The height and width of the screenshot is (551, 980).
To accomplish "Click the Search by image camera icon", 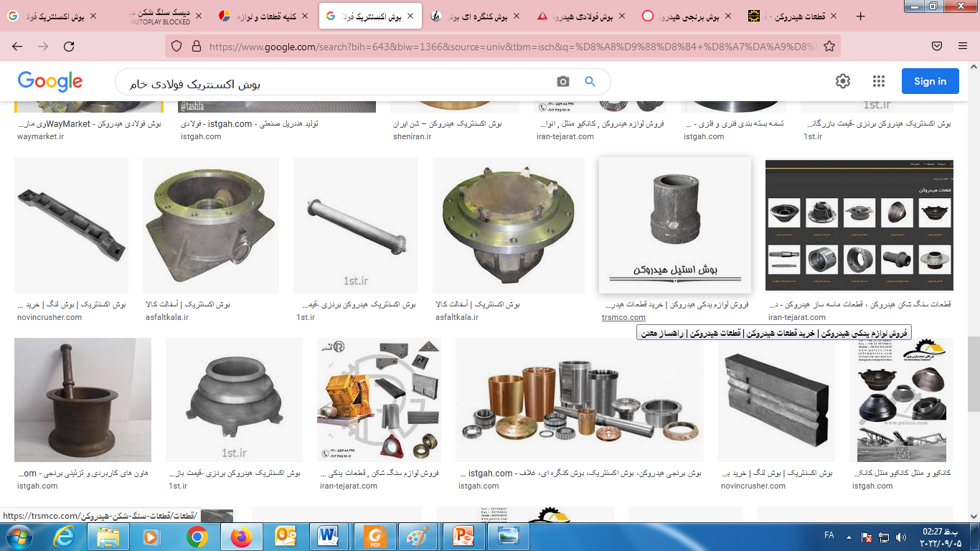I will pyautogui.click(x=563, y=82).
